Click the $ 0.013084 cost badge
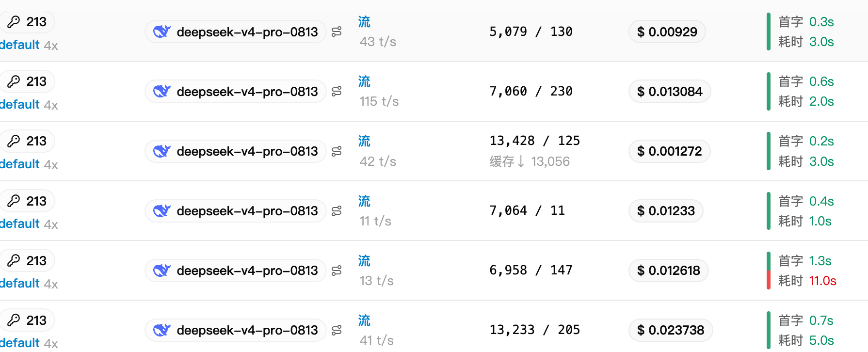The height and width of the screenshot is (352, 868). pyautogui.click(x=670, y=92)
